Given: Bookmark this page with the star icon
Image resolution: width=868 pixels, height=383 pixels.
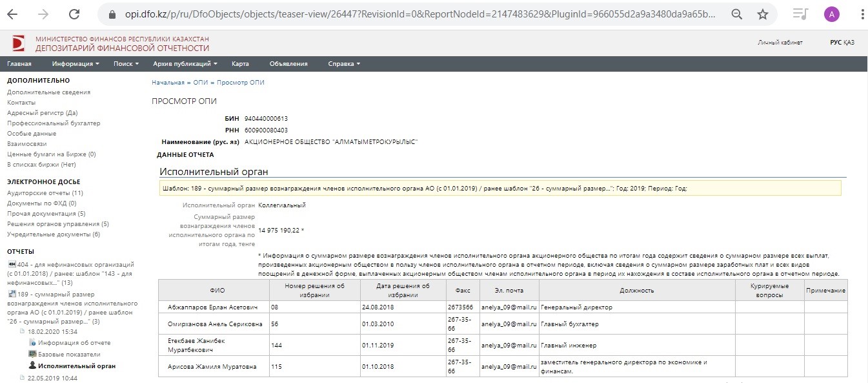Looking at the screenshot, I should point(763,14).
